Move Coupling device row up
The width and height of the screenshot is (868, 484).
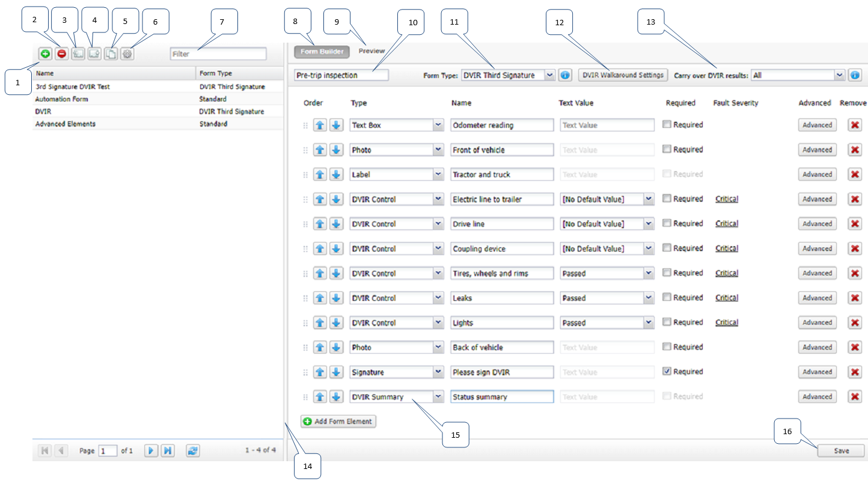point(320,249)
